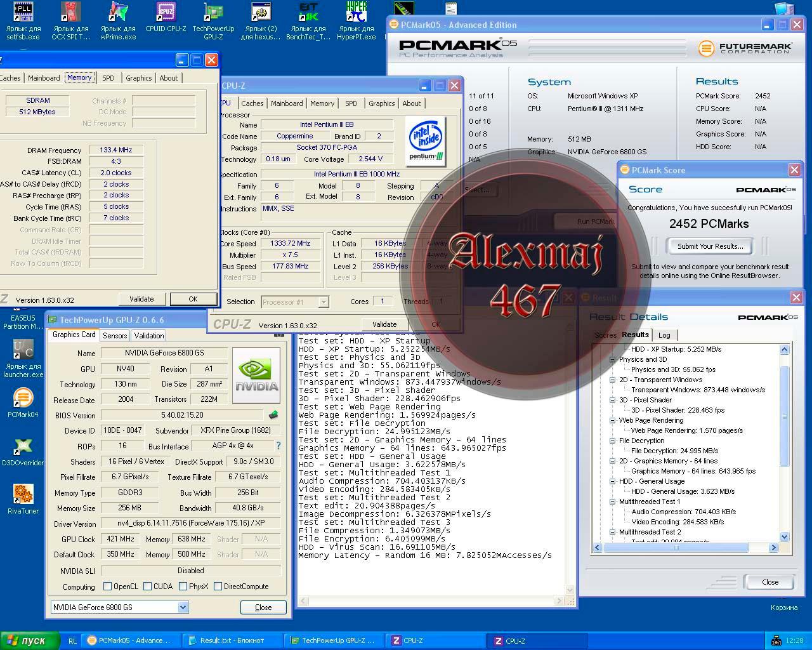Launch the RivaTuner desktop icon

pyautogui.click(x=23, y=500)
